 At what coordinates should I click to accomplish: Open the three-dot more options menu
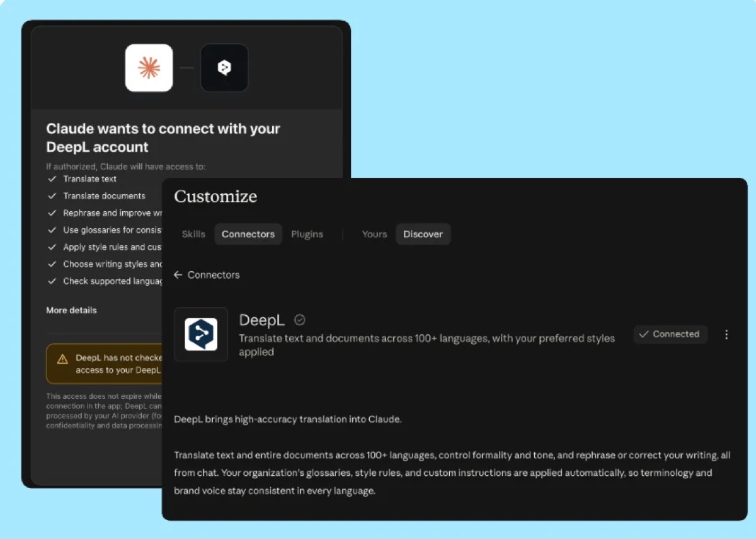pyautogui.click(x=726, y=334)
